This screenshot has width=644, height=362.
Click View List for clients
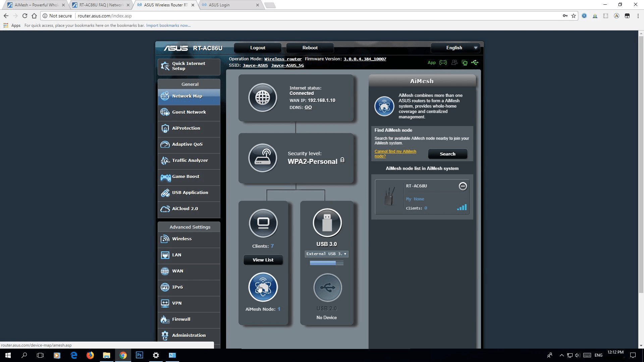tap(263, 260)
